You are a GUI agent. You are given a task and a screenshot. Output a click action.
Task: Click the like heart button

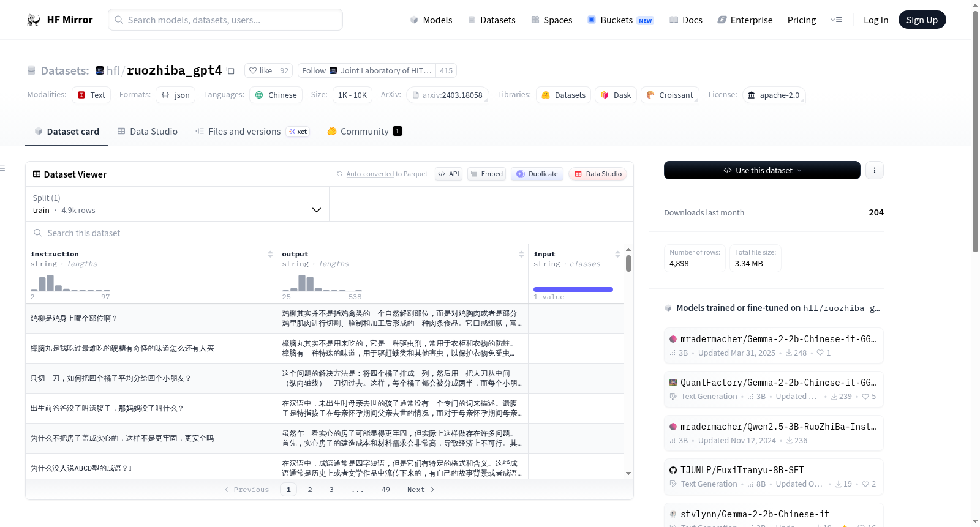[x=260, y=70]
